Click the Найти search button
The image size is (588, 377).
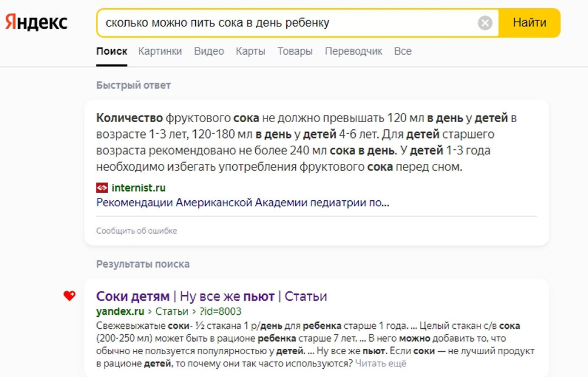tap(530, 23)
